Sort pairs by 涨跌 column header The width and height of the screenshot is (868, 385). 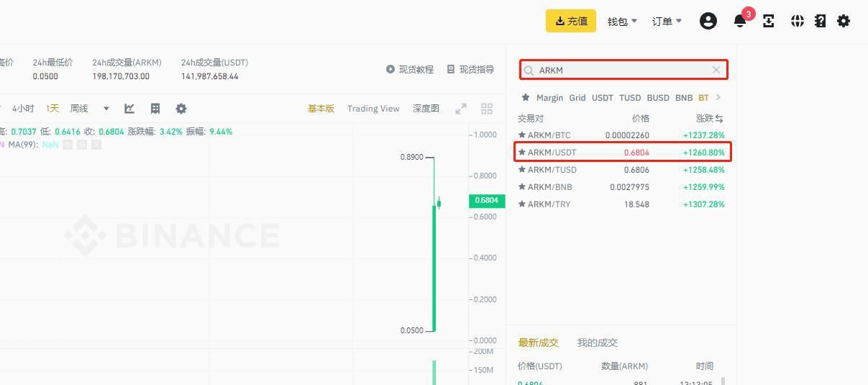click(x=704, y=118)
